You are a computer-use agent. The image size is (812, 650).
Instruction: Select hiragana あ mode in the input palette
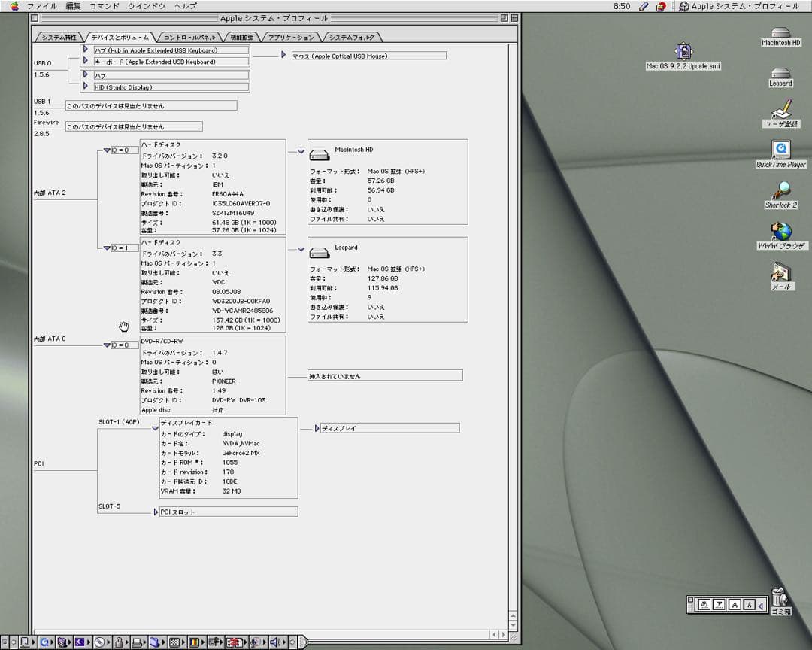[x=704, y=603]
